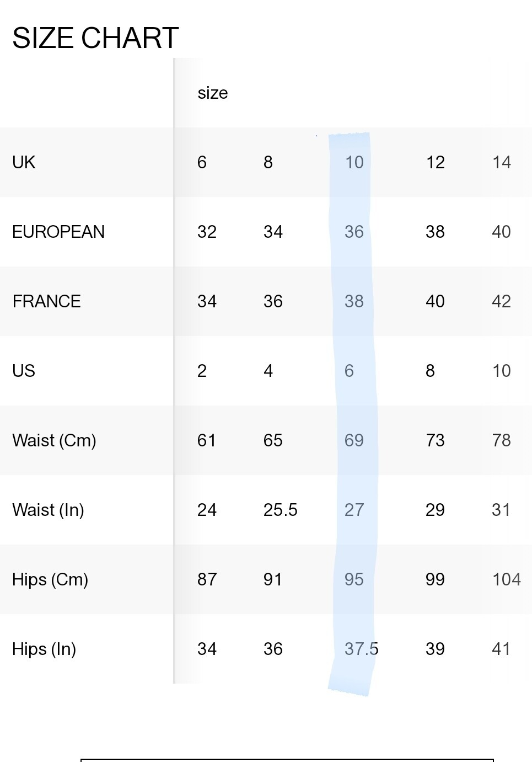The image size is (532, 762).
Task: Click US size 2 cell
Action: [202, 371]
